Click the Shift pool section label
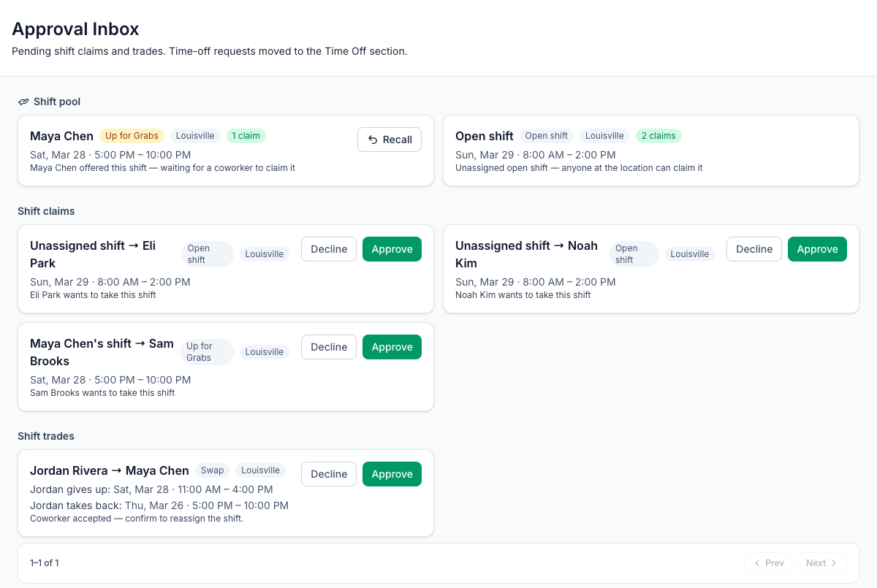 tap(57, 102)
